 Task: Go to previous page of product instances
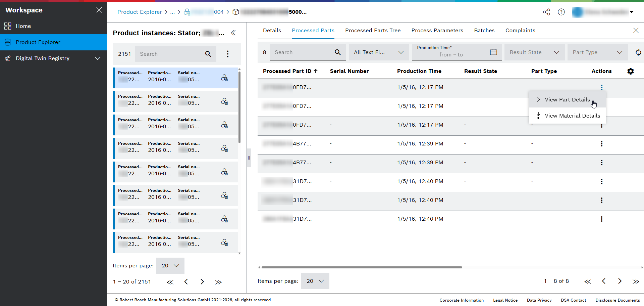click(x=186, y=282)
